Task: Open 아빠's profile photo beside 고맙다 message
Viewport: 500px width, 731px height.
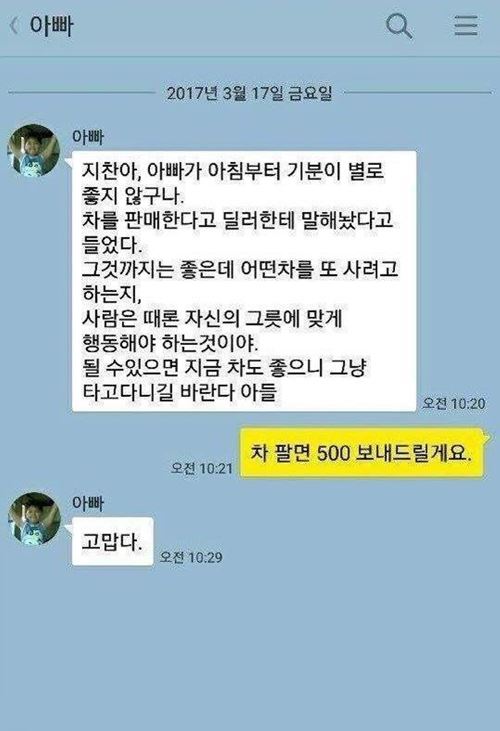Action: point(34,518)
